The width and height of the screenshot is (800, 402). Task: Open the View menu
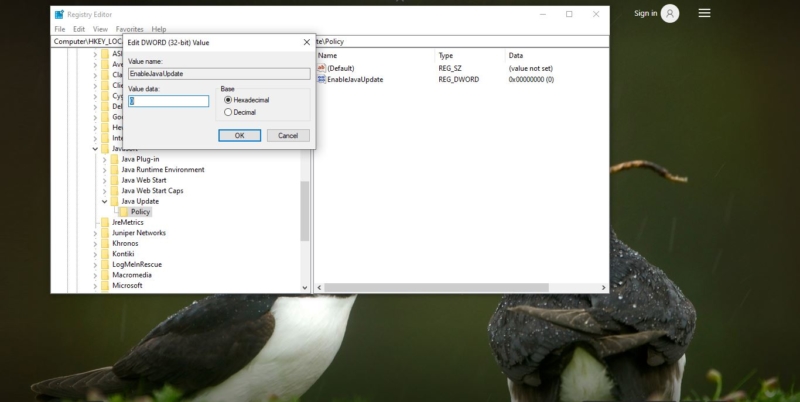tap(100, 29)
